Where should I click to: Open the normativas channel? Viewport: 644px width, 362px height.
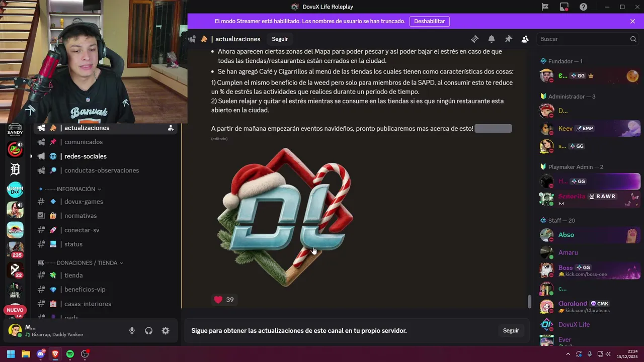[x=106, y=216]
